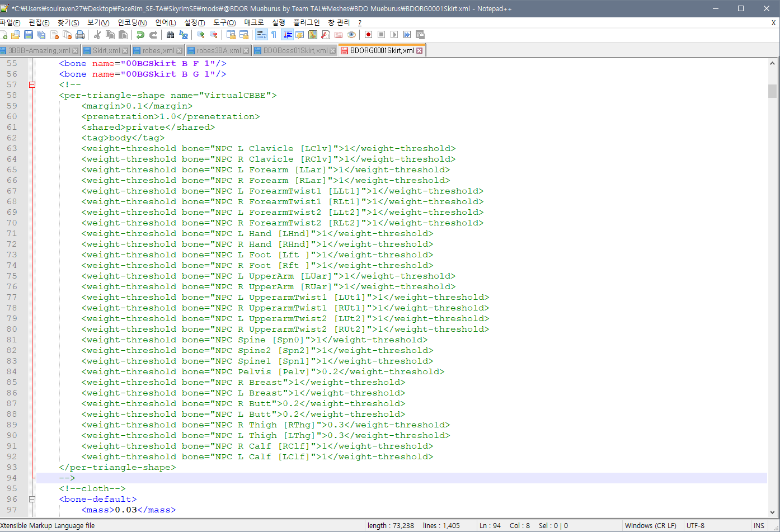Open the user defined language icon
Screen dimensions: 780x532
(x=300, y=35)
